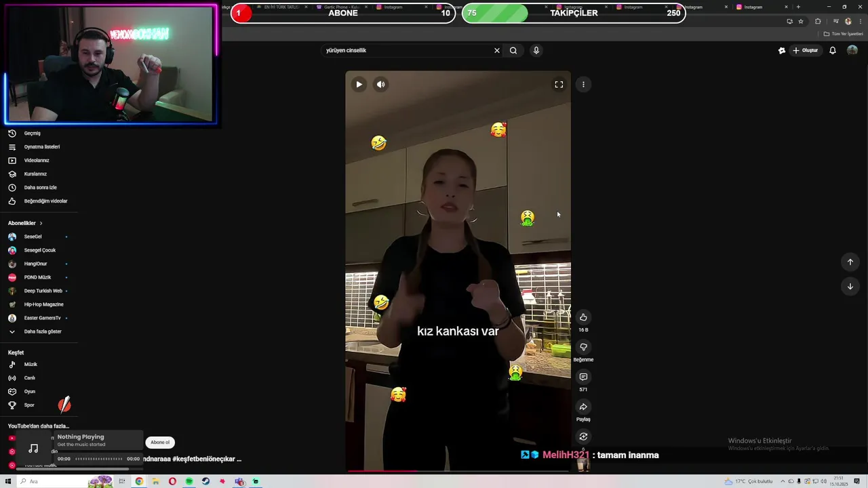Screen dimensions: 868x488
Task: Open a new Chrome tab
Action: tap(798, 7)
